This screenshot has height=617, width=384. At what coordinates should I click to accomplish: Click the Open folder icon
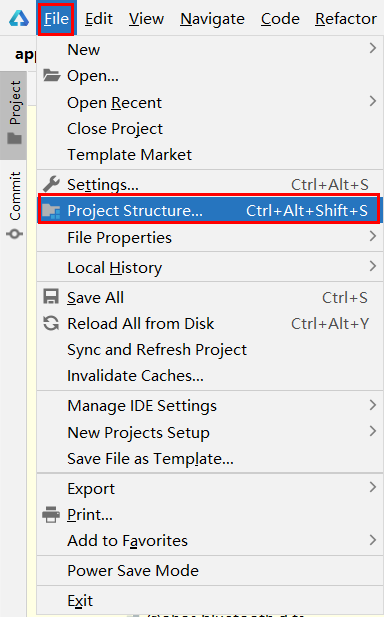52,75
